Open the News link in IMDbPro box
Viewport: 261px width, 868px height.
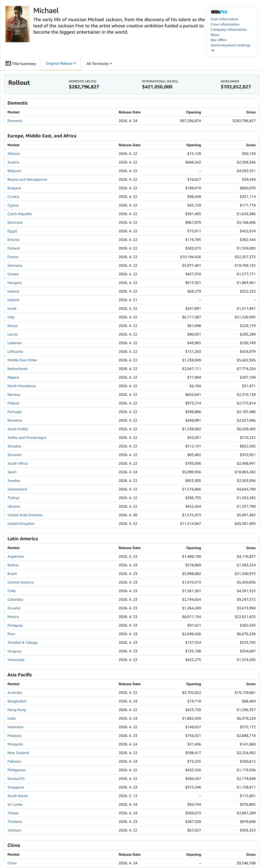coord(215,35)
